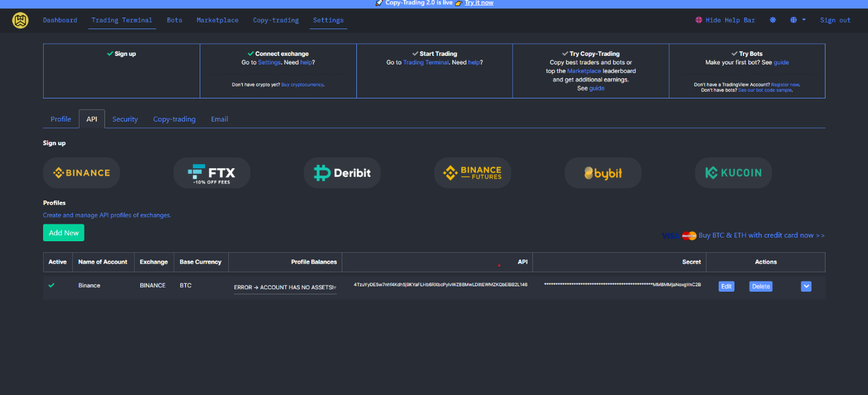868x395 pixels.
Task: Click the Binance account name cell
Action: coord(89,286)
